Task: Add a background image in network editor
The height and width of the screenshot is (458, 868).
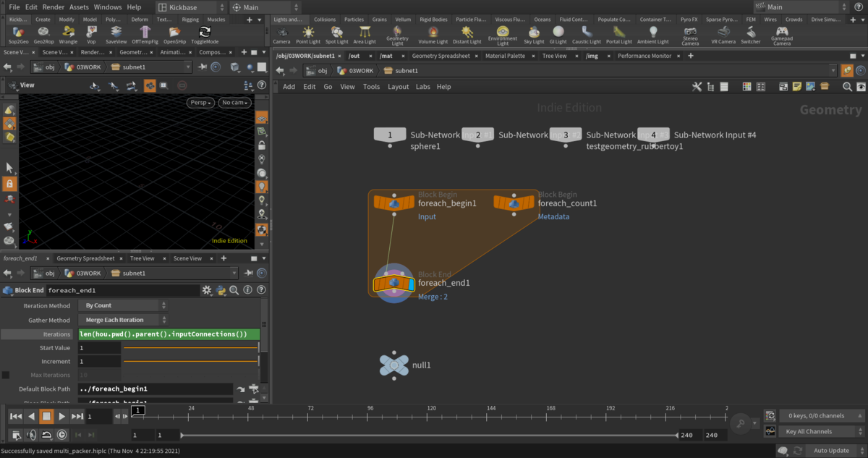Action: click(810, 87)
